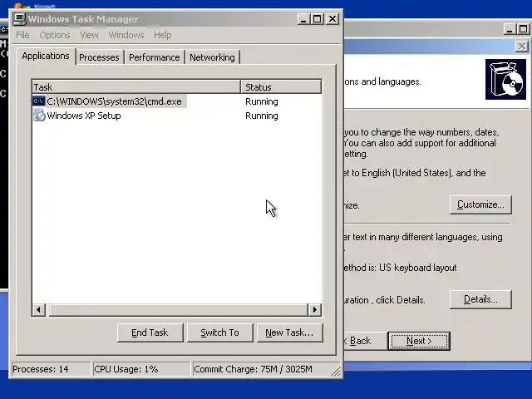The image size is (532, 399).
Task: Switch to the Networking tab
Action: click(x=212, y=57)
